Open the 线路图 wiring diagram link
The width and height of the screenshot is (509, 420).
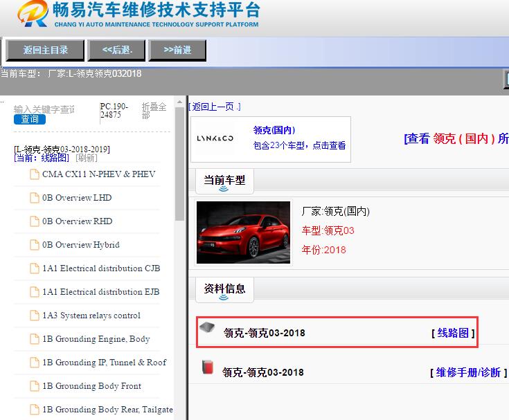click(453, 333)
